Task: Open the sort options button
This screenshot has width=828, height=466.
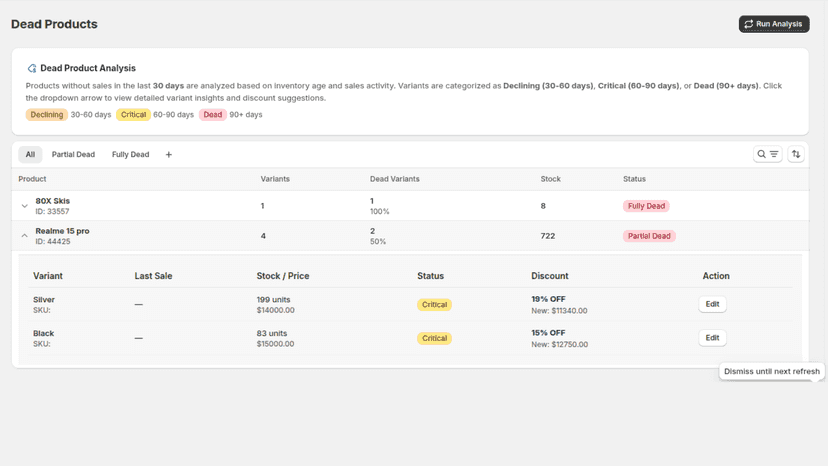Action: pyautogui.click(x=796, y=154)
